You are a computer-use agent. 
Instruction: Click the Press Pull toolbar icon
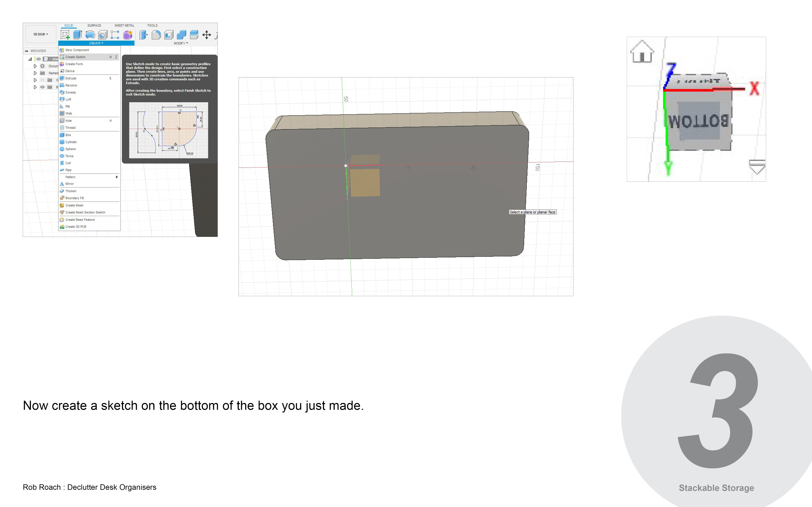pyautogui.click(x=144, y=35)
